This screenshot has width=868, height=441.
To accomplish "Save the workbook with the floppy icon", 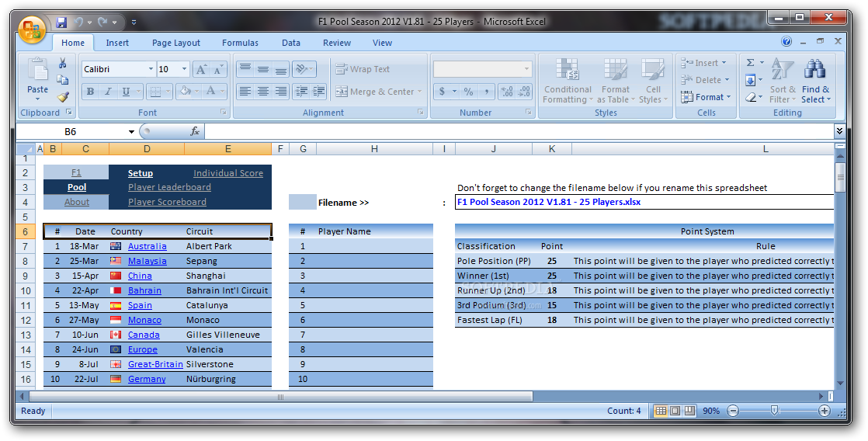I will (61, 23).
